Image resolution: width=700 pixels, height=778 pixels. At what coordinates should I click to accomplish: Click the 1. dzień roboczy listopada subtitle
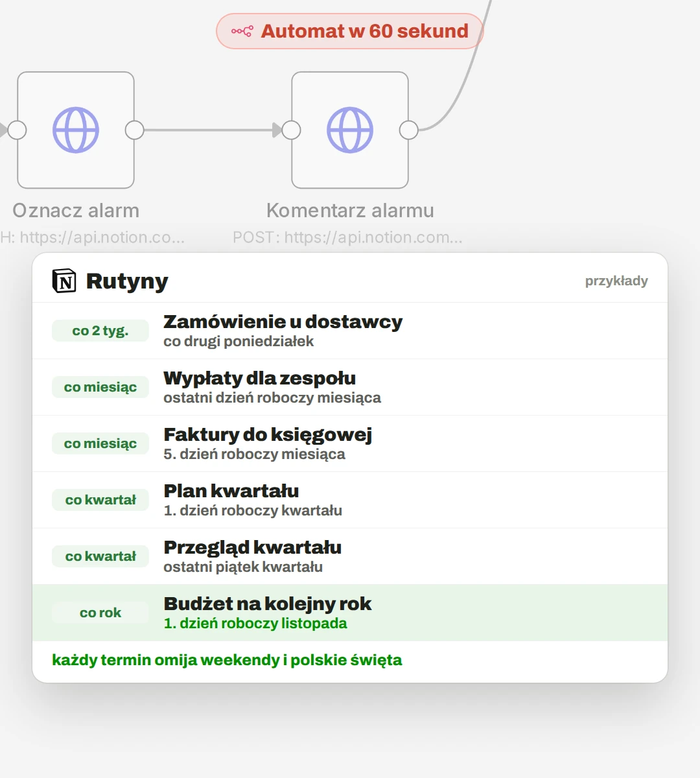click(255, 624)
